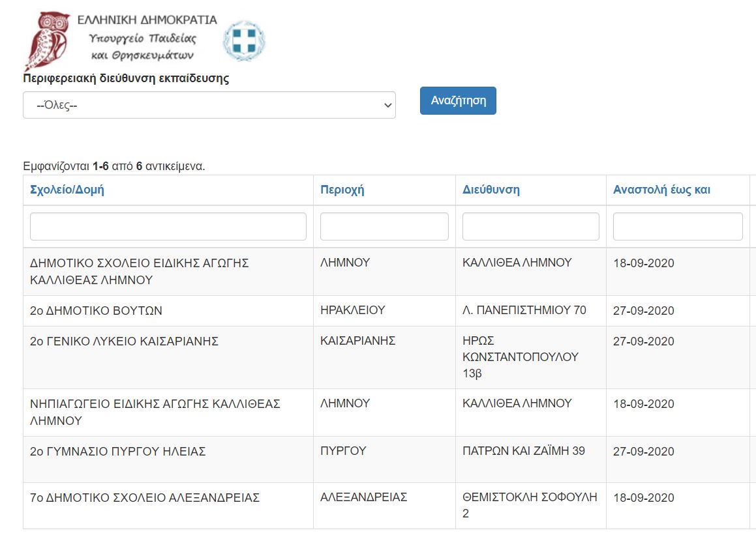Open the Περιφερειακή διεύθυνση εκπαίδευσης dropdown
This screenshot has height=537, width=756.
(x=209, y=105)
